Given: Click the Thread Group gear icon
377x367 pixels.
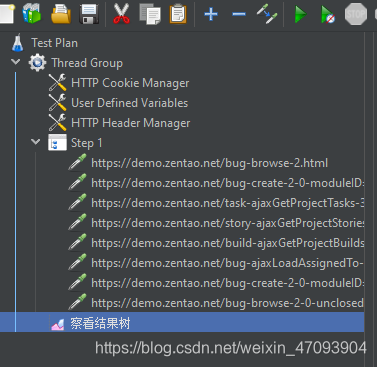Looking at the screenshot, I should [x=37, y=63].
